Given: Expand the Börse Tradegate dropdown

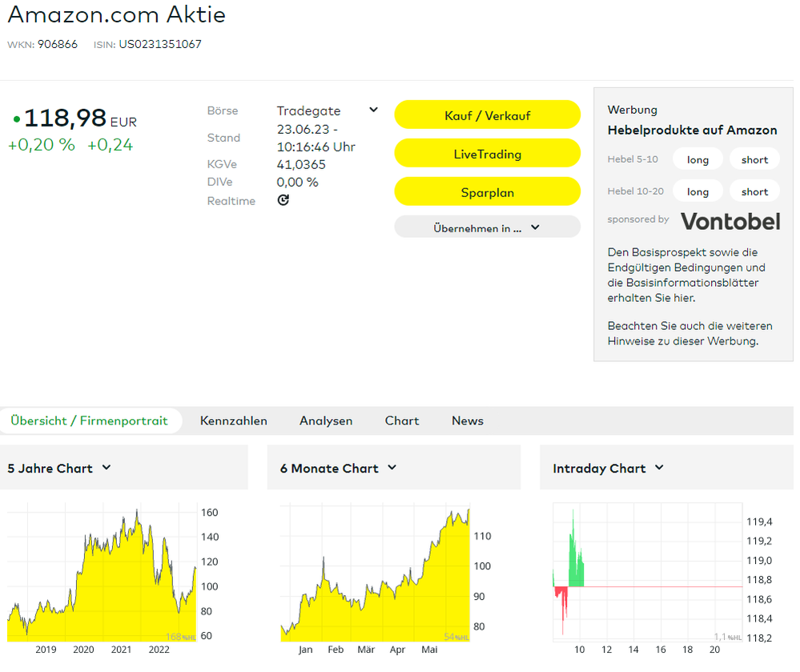Looking at the screenshot, I should tap(373, 111).
